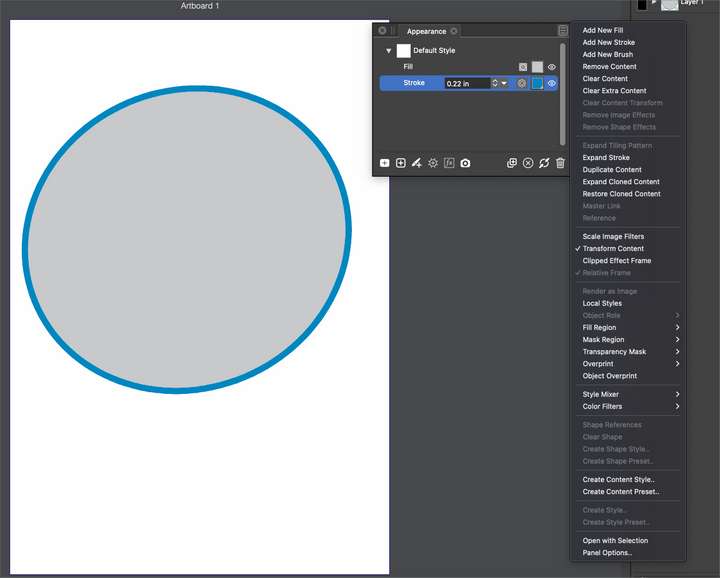Toggle the Transform Content menu option

[613, 249]
